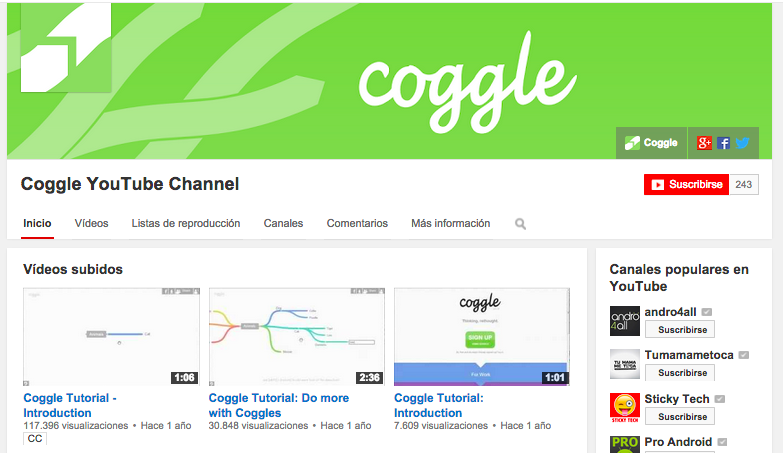
Task: Open the Google+ icon on the banner
Action: (704, 143)
